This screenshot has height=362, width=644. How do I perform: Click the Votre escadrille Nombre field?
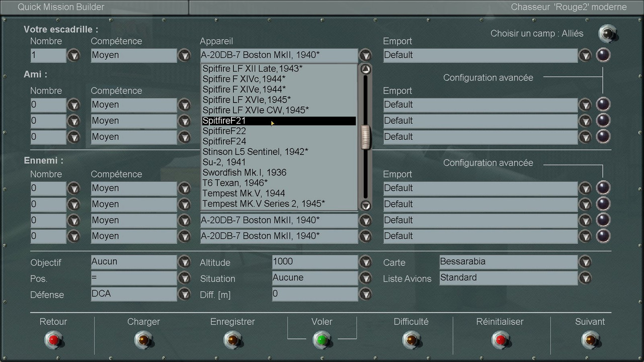click(48, 55)
